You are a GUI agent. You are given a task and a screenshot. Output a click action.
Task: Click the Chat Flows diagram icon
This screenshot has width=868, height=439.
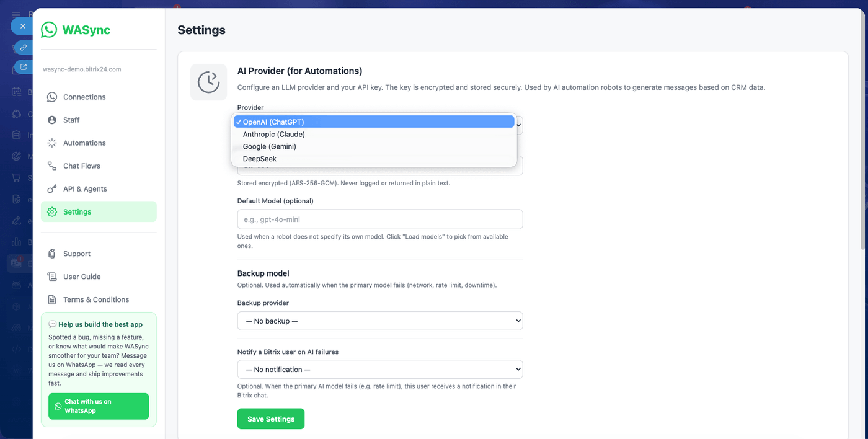[x=52, y=166]
